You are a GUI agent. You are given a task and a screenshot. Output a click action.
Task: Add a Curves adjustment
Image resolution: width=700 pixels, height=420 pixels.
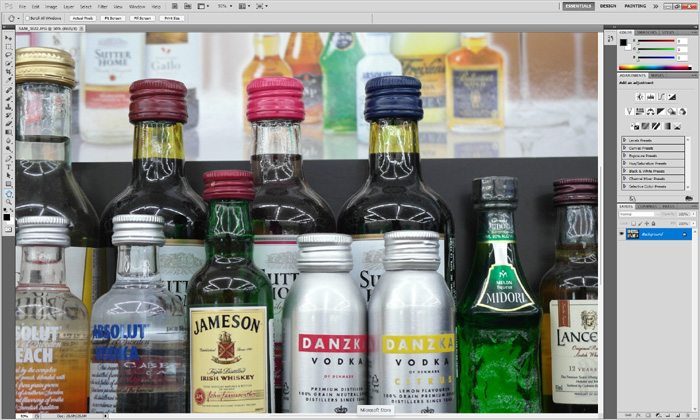(661, 97)
